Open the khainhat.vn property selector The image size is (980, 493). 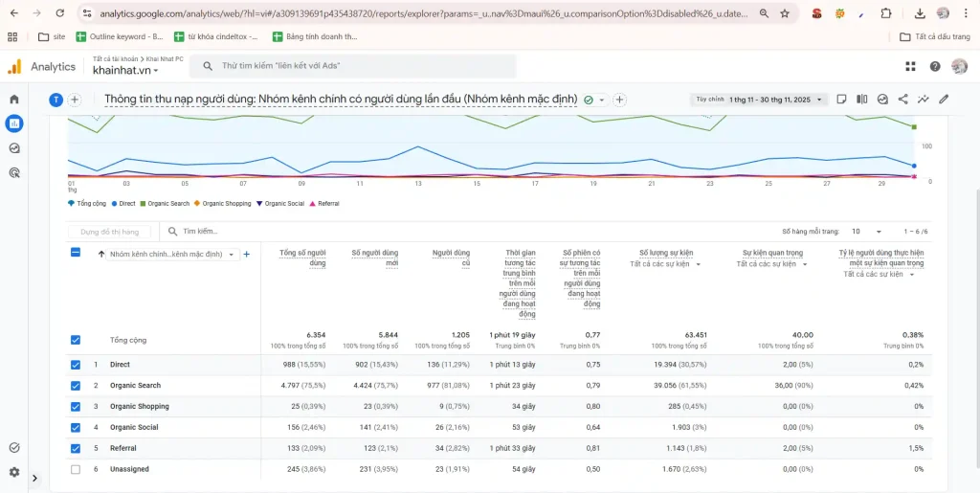click(125, 71)
